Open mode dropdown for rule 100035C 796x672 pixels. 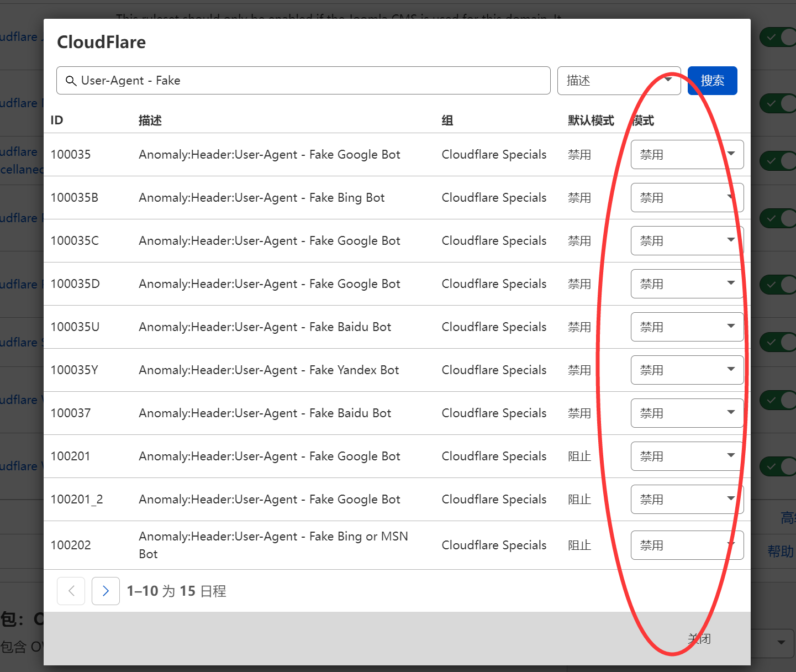point(687,240)
